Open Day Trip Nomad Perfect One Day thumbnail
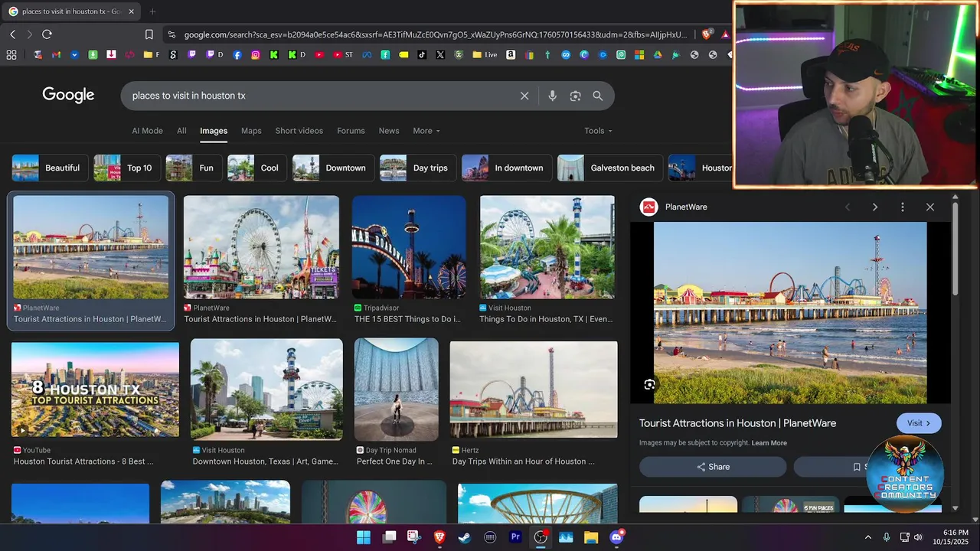Screen dimensions: 980x551 pyautogui.click(x=396, y=390)
